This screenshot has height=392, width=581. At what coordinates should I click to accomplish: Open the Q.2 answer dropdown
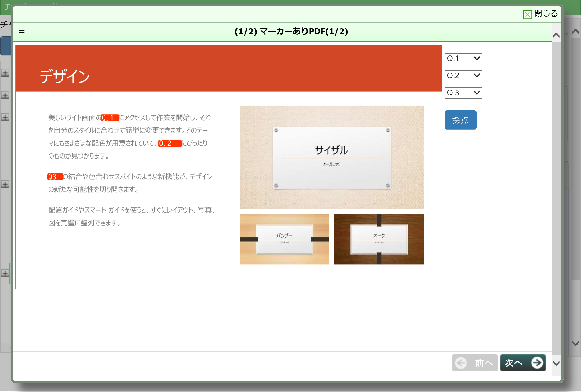click(463, 76)
